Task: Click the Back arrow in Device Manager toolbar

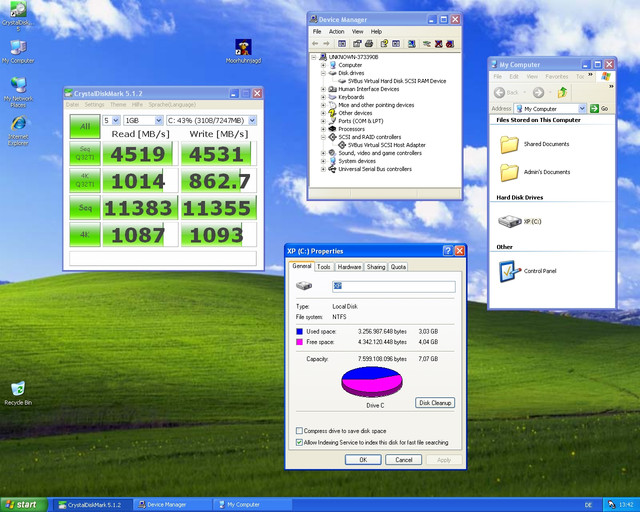Action: point(315,44)
